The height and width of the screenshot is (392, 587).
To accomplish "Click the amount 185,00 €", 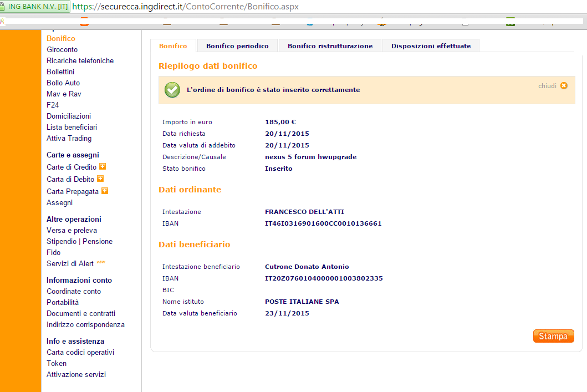I will click(280, 122).
